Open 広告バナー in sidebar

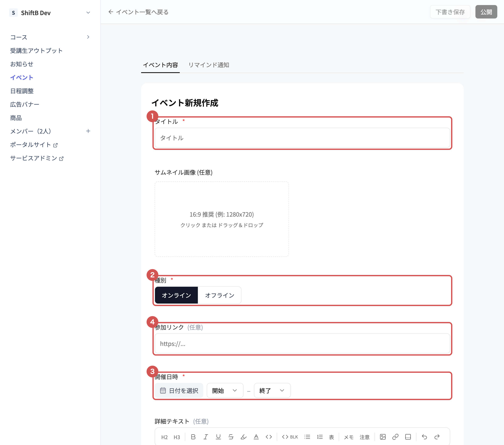[x=25, y=104]
